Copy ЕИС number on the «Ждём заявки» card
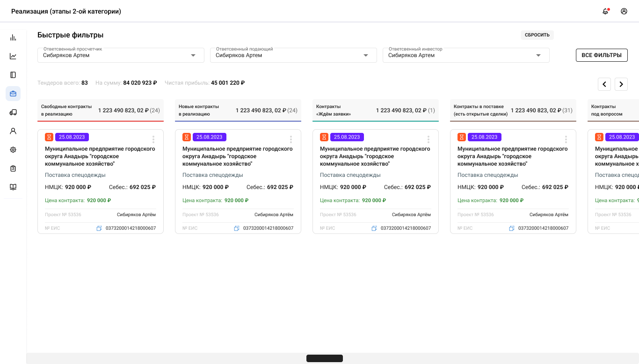This screenshot has height=364, width=639. [x=374, y=228]
